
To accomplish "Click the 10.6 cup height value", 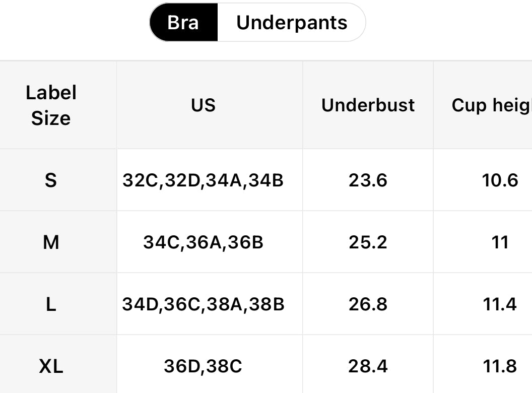I will pyautogui.click(x=500, y=180).
